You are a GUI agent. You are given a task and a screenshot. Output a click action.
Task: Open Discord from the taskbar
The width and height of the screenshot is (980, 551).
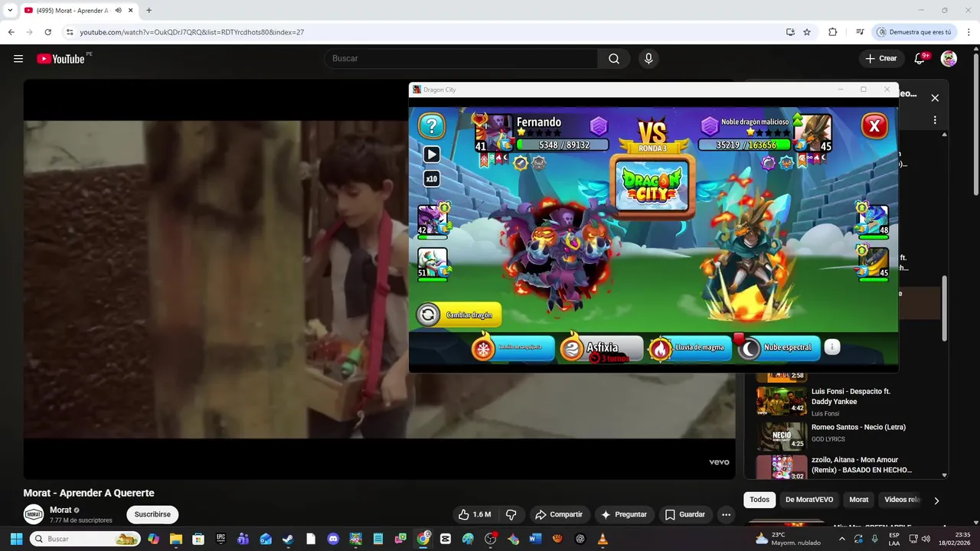(333, 539)
